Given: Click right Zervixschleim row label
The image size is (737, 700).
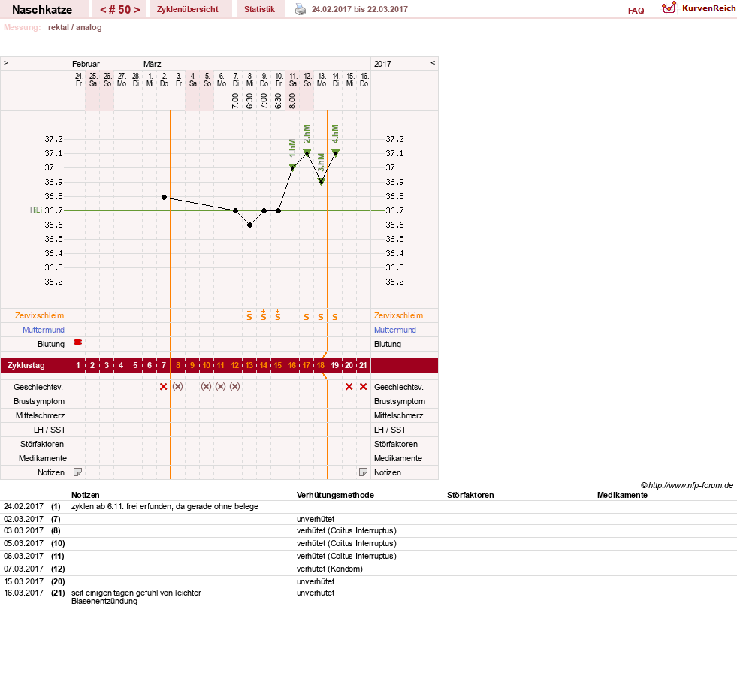Looking at the screenshot, I should [x=399, y=315].
